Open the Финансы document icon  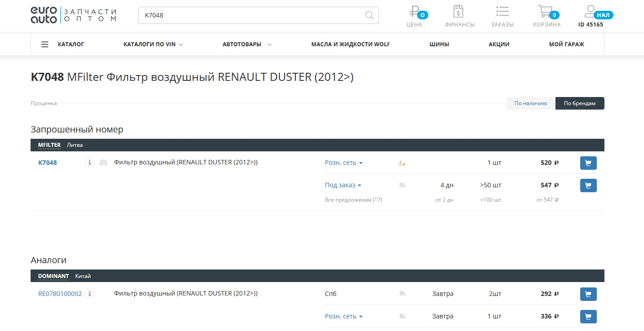(x=458, y=11)
